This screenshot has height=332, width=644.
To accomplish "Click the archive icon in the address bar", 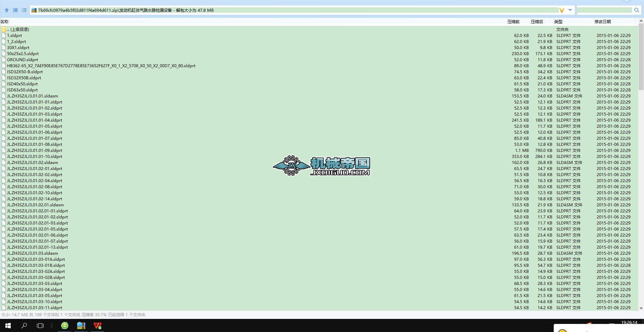I will pyautogui.click(x=34, y=10).
